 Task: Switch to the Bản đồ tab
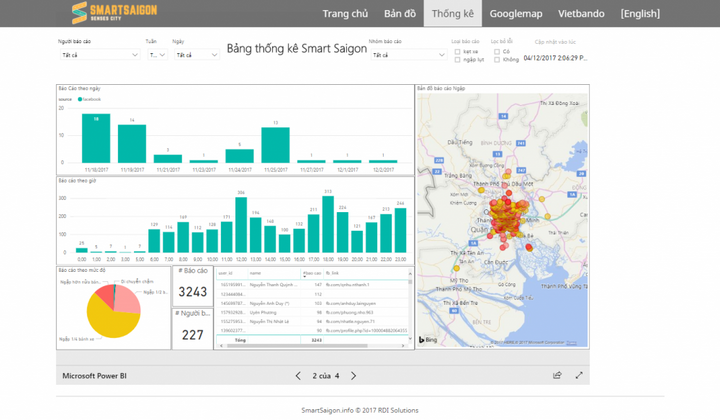400,13
